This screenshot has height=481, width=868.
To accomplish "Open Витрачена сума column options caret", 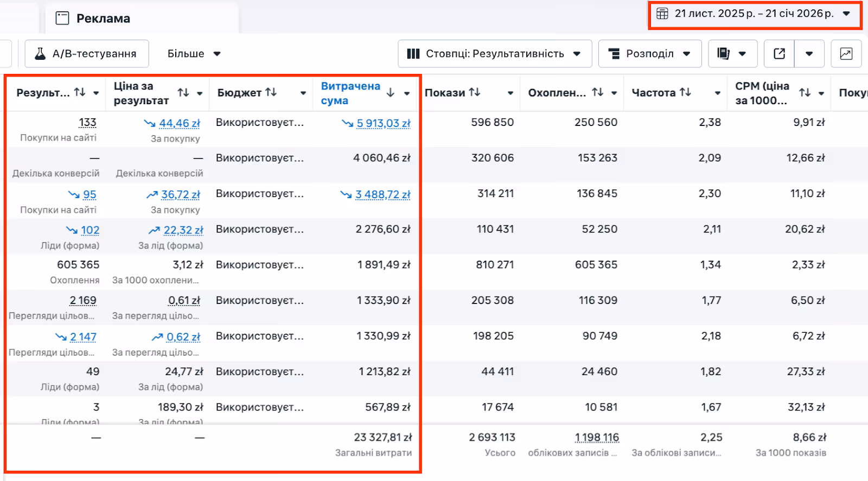I will (407, 93).
